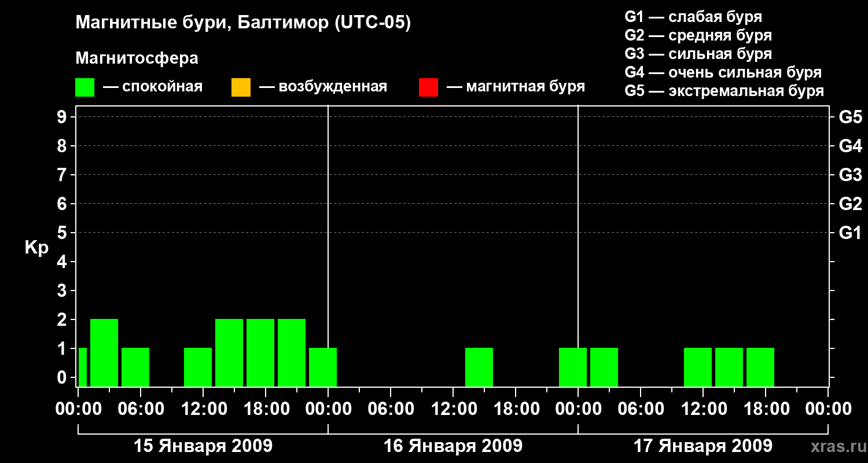The width and height of the screenshot is (868, 463).
Task: Click the date label '16 Января 2009'
Action: (453, 446)
